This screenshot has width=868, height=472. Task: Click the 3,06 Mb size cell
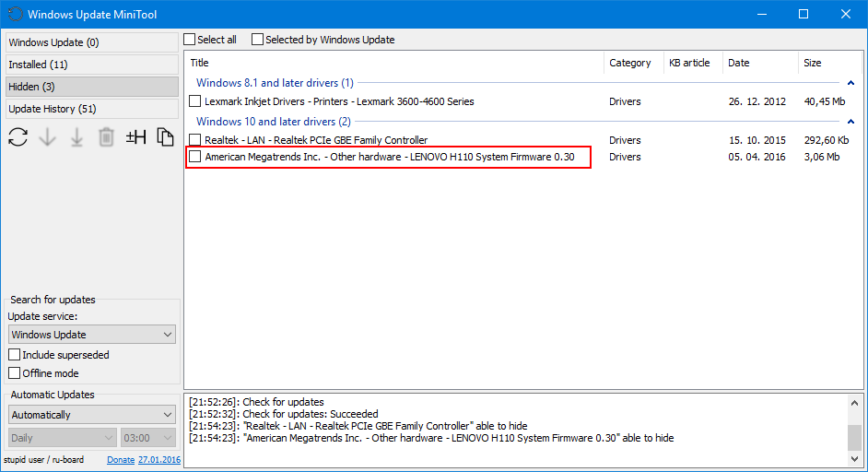(x=822, y=157)
